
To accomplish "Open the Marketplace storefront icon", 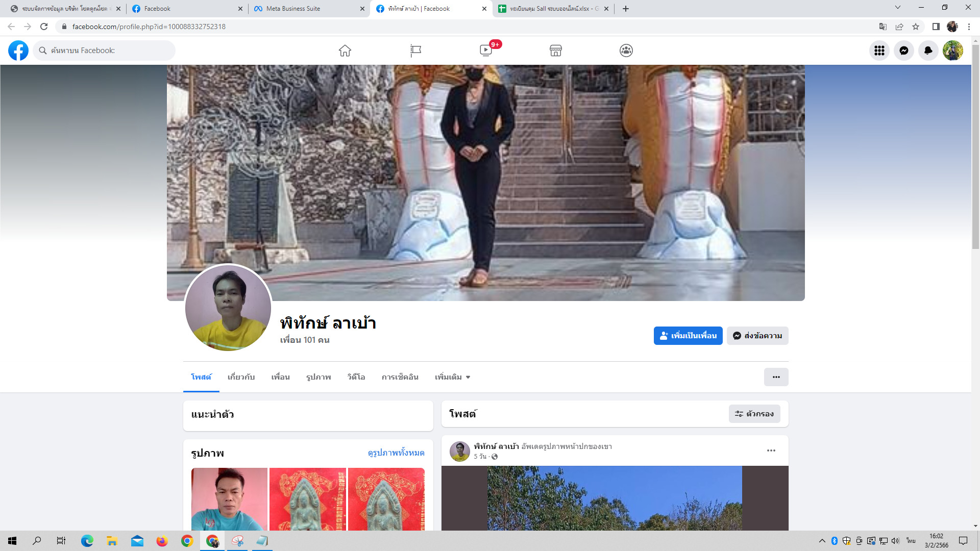I will click(x=556, y=51).
